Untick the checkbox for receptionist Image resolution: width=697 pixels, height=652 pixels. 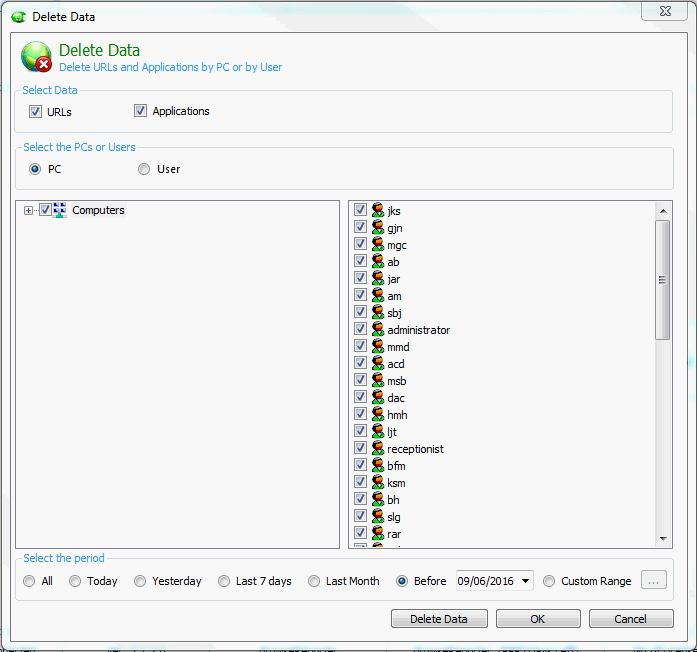point(360,448)
